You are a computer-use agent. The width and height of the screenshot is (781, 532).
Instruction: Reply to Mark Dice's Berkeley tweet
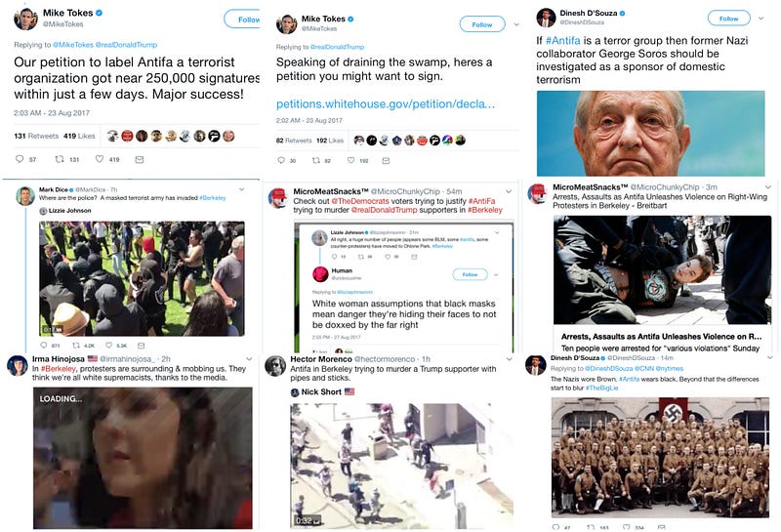pyautogui.click(x=43, y=346)
